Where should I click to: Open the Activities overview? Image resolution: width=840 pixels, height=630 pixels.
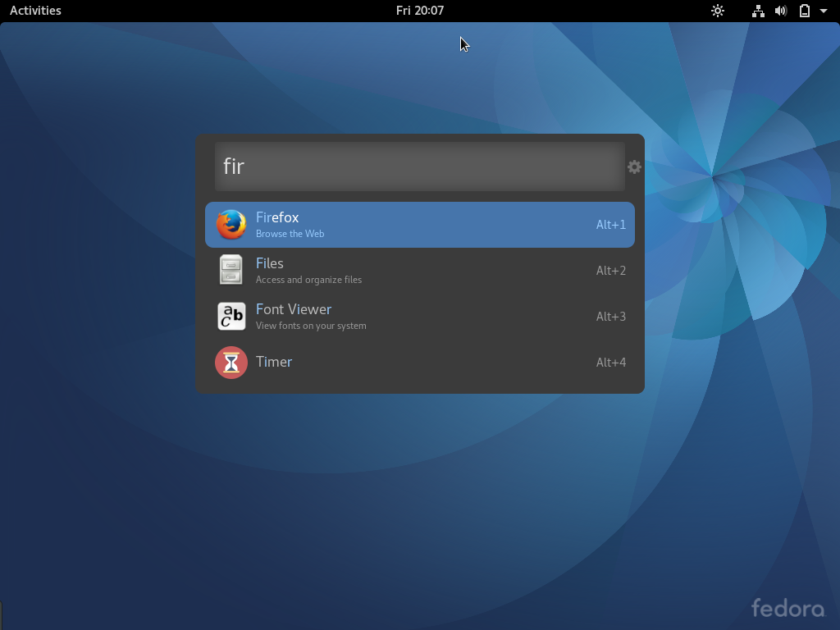point(35,11)
